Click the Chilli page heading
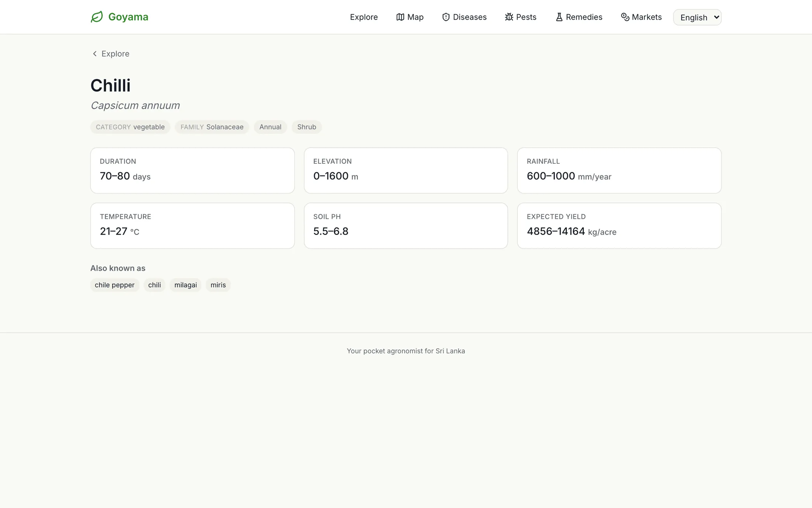This screenshot has height=508, width=812. (110, 86)
